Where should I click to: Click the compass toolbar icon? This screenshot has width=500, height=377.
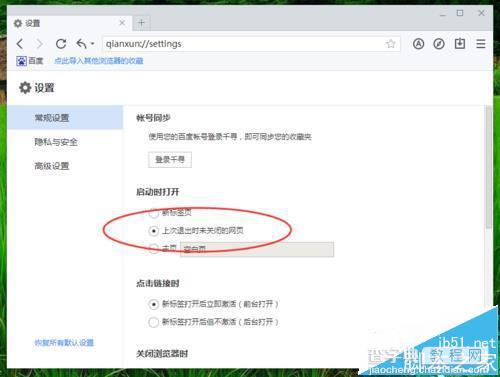coord(439,44)
